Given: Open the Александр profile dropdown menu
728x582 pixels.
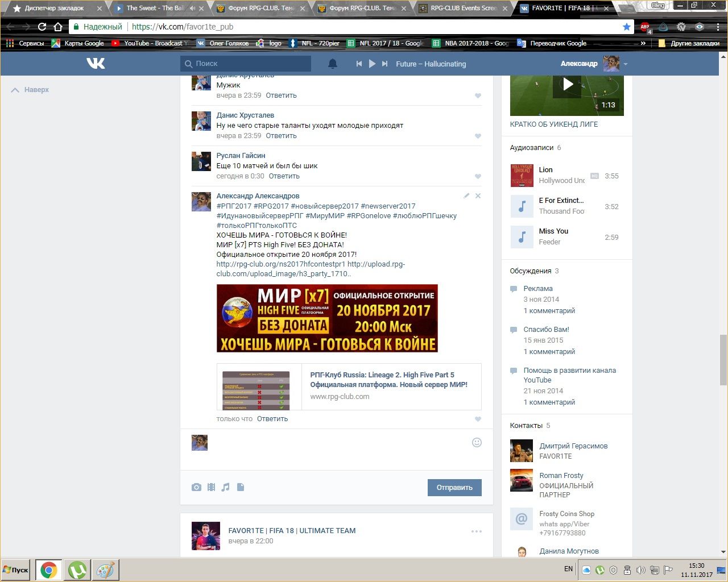Looking at the screenshot, I should 625,64.
